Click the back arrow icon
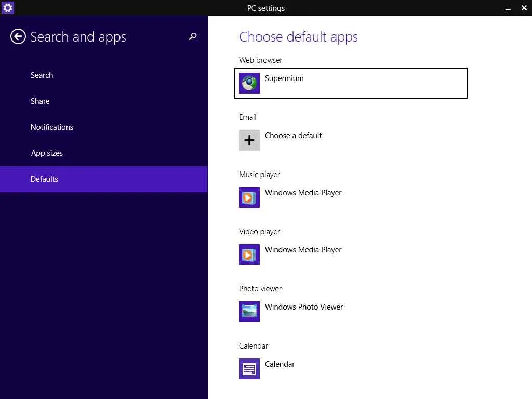The width and height of the screenshot is (532, 399). [18, 36]
